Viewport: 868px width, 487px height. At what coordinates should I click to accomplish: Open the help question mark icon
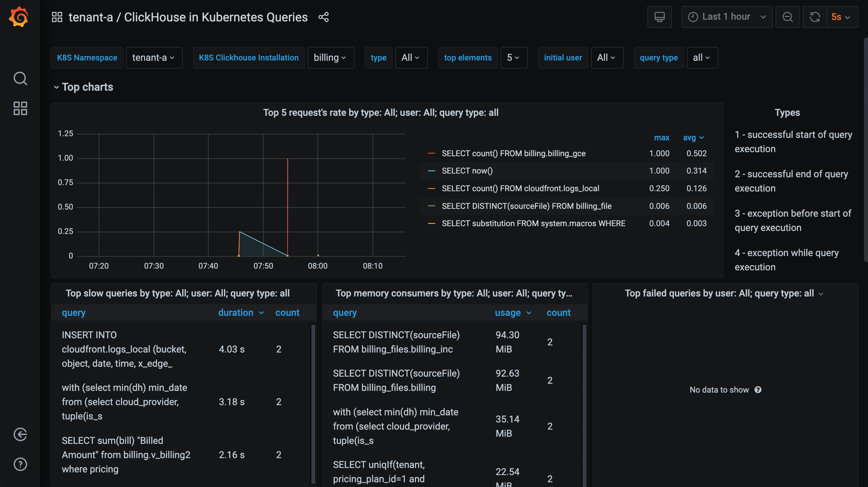click(x=20, y=464)
